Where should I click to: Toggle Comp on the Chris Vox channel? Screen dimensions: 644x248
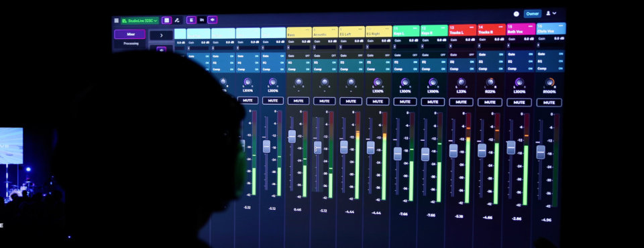pos(550,68)
